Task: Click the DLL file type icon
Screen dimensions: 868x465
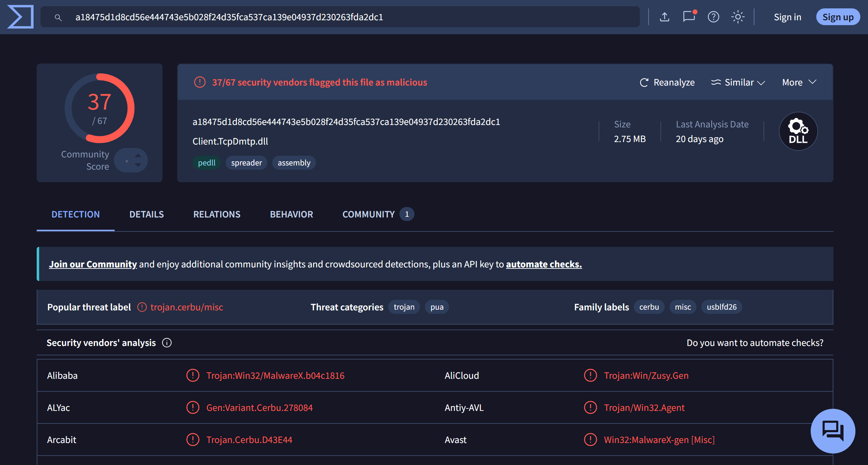Action: pos(798,131)
